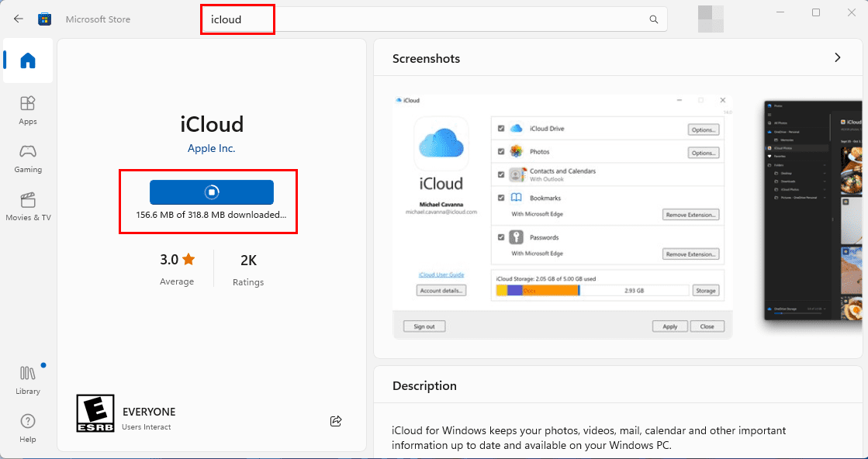Screen dimensions: 868x459
Task: Maximize the Microsoft Store window
Action: [816, 12]
